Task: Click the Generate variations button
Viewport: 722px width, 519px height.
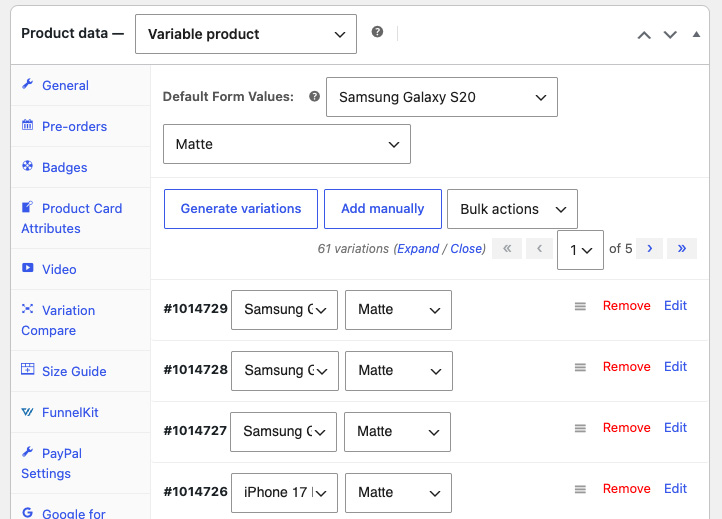Action: pos(241,209)
